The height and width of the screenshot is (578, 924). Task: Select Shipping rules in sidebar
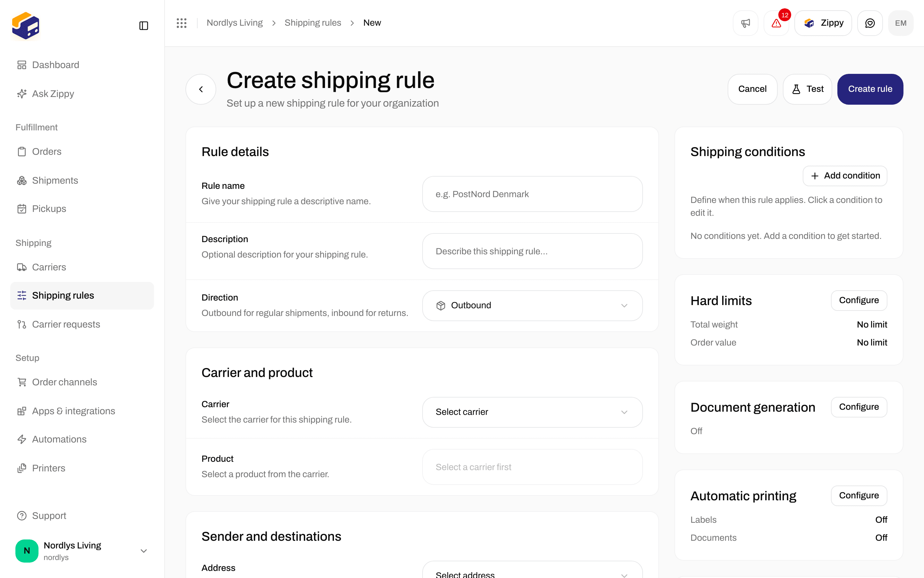(82, 295)
